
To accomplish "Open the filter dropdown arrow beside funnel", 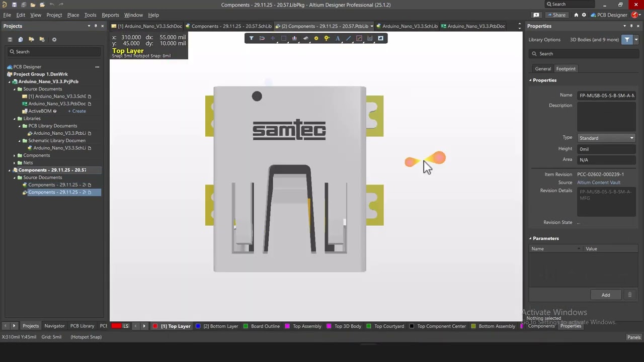I will click(x=636, y=40).
